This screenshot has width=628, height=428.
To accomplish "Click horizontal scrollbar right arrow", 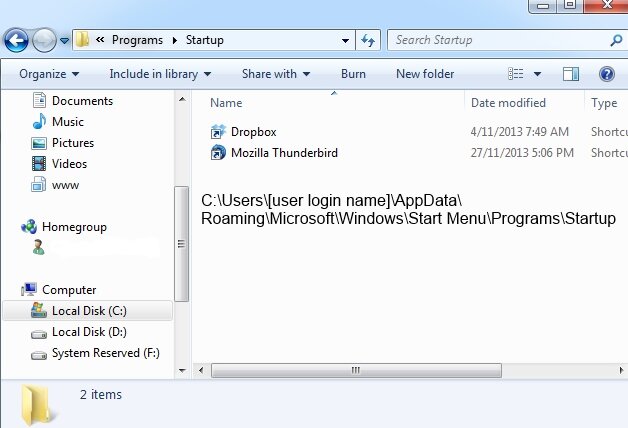I will (x=621, y=370).
